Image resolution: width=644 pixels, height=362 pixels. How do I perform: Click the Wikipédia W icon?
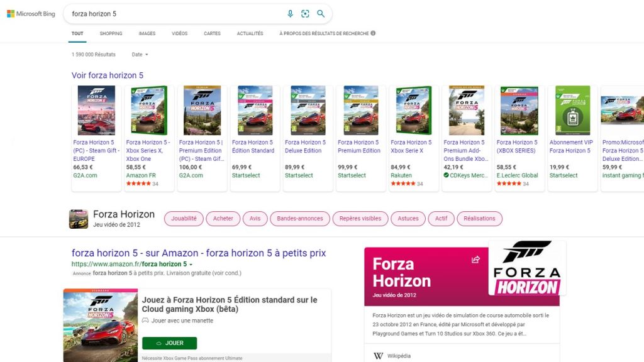coord(378,356)
